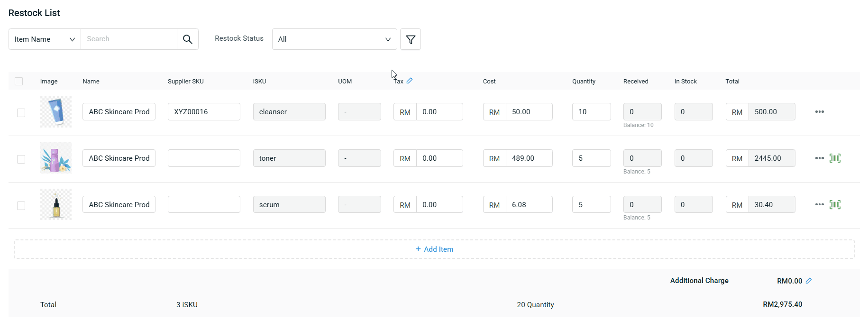
Task: Tick the select-all header checkbox
Action: [x=19, y=81]
